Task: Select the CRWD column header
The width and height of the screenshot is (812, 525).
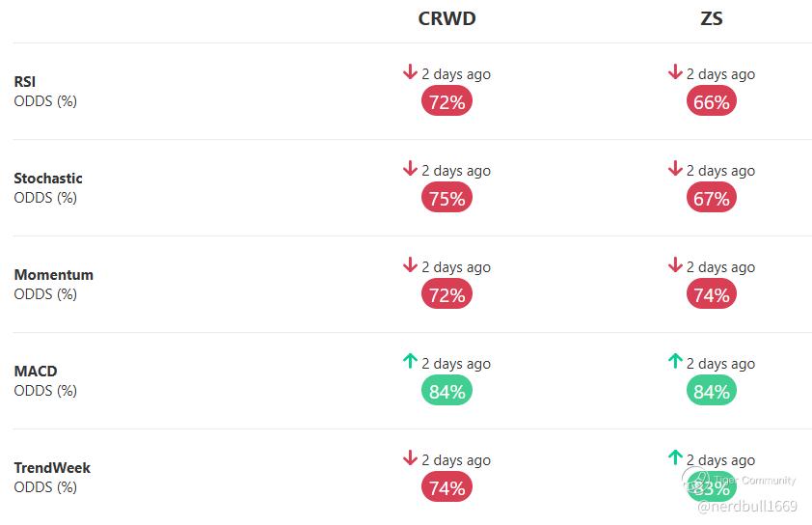Action: pyautogui.click(x=447, y=18)
